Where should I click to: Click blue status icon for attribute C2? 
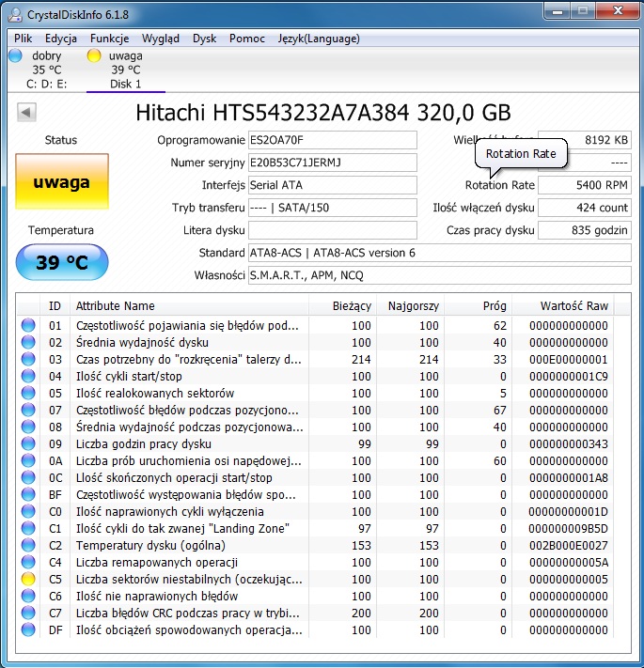pos(28,546)
